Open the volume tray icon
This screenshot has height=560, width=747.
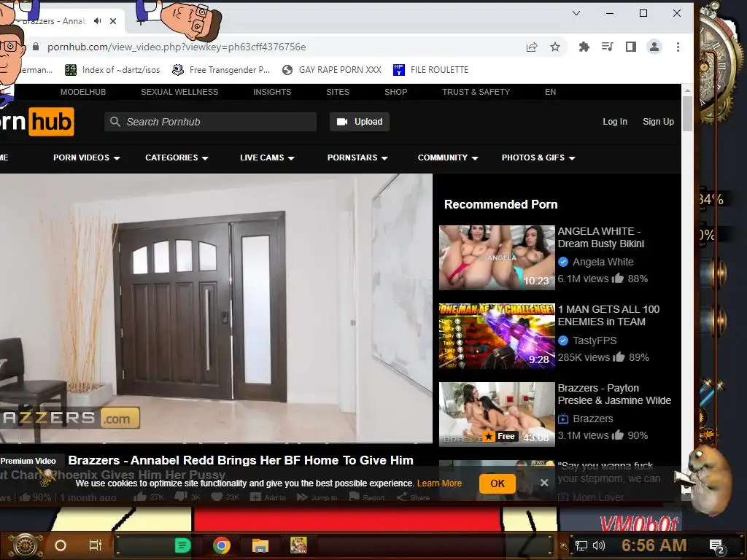click(600, 545)
